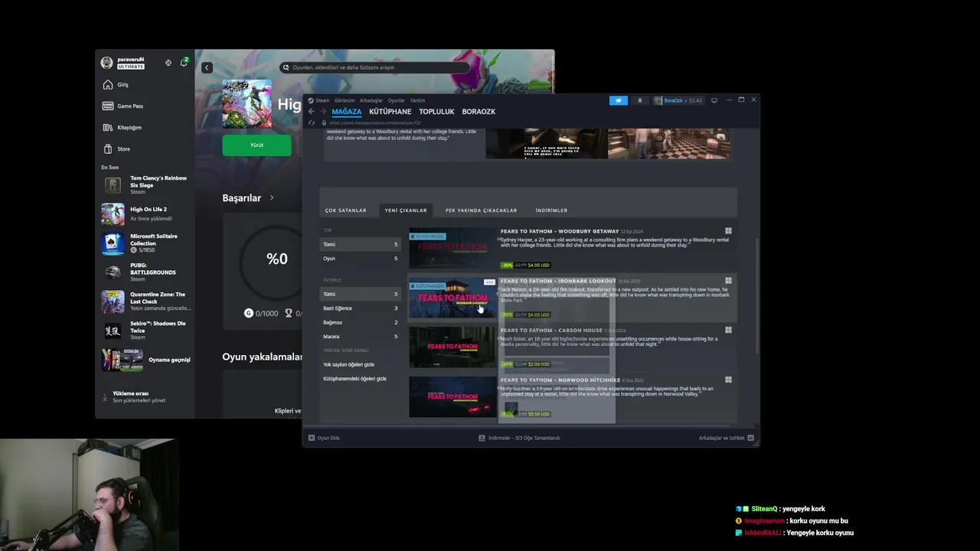The image size is (980, 551).
Task: Open the friends chat icon in Steam's bottom-right corner
Action: [750, 438]
